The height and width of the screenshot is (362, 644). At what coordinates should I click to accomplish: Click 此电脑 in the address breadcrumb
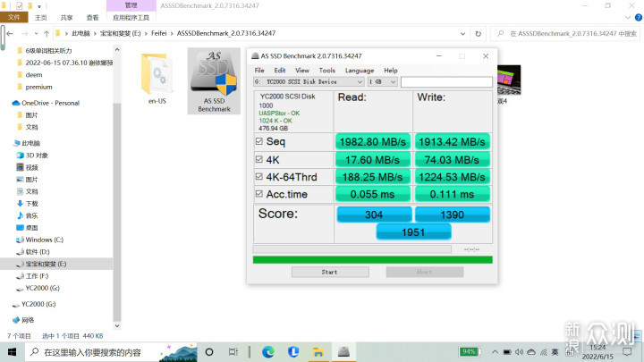tap(80, 33)
